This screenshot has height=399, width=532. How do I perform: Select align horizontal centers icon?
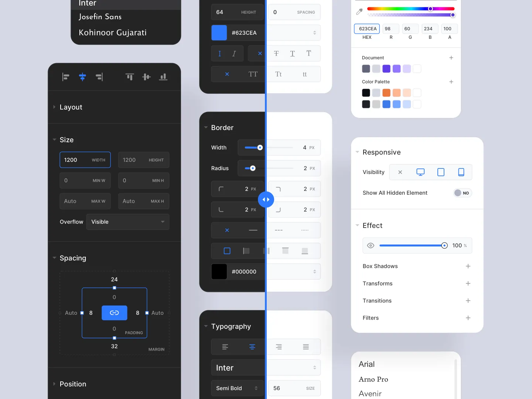pyautogui.click(x=82, y=77)
